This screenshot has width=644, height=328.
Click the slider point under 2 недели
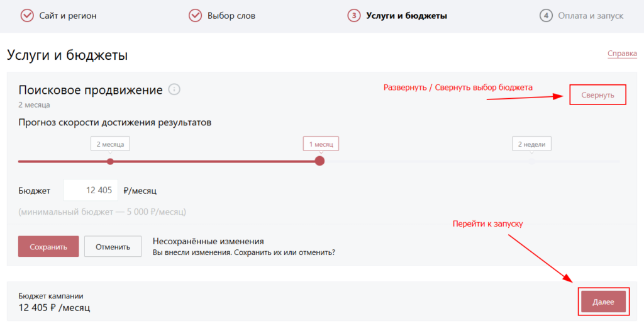[x=532, y=162]
